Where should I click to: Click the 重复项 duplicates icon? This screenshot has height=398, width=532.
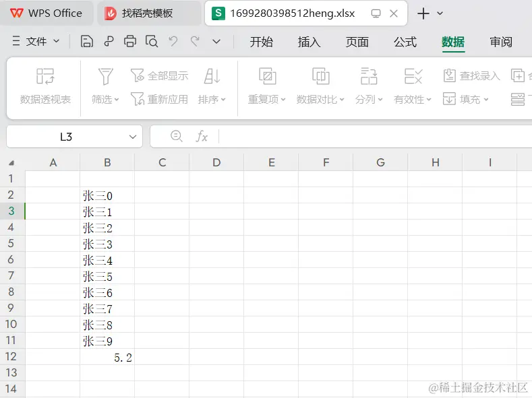(268, 76)
